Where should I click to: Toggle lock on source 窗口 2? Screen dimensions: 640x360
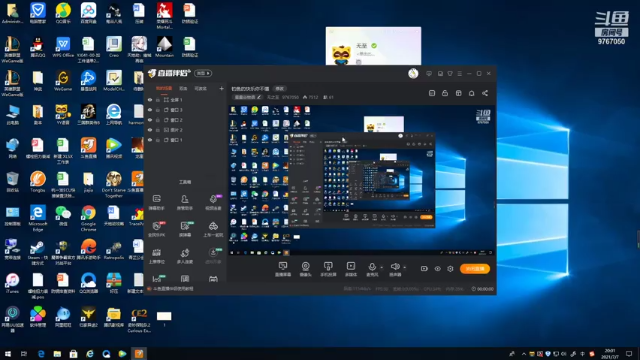(158, 120)
